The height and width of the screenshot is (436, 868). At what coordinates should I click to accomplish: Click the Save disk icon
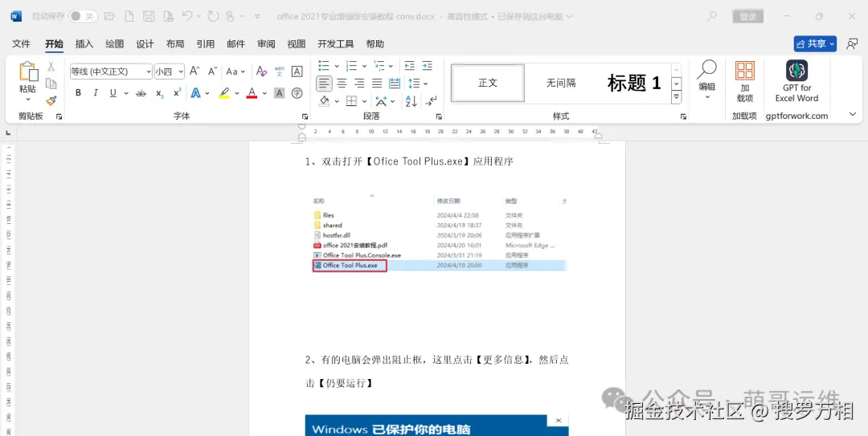point(149,17)
